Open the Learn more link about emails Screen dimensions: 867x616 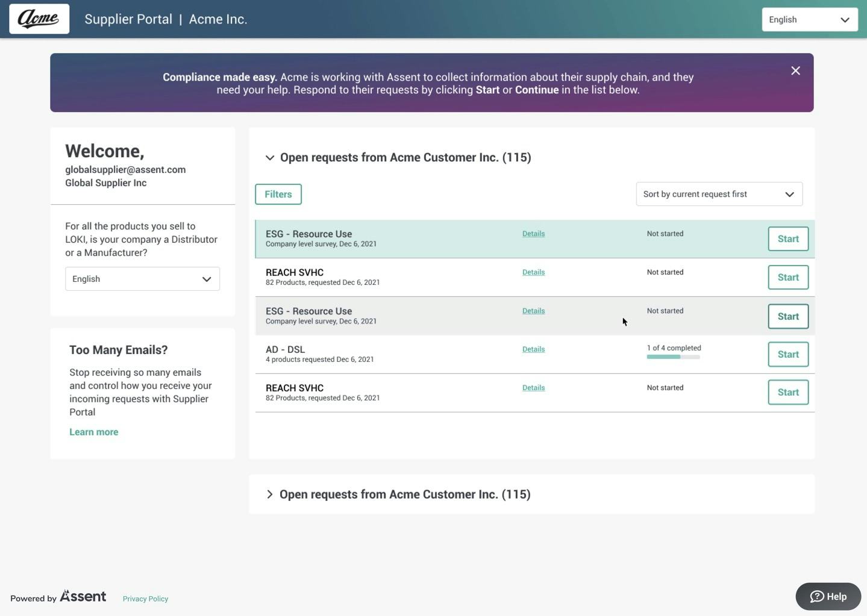coord(93,431)
